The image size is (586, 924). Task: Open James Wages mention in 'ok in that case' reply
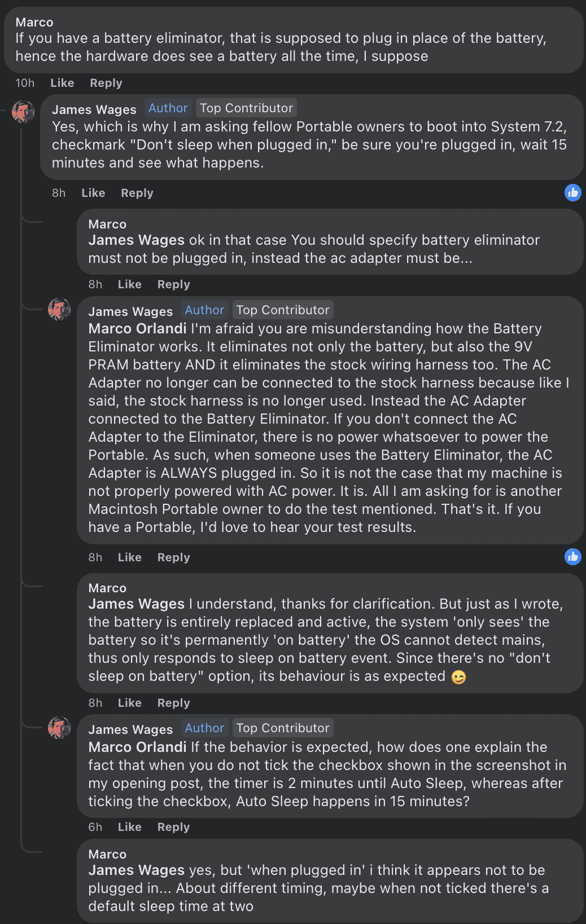(136, 240)
